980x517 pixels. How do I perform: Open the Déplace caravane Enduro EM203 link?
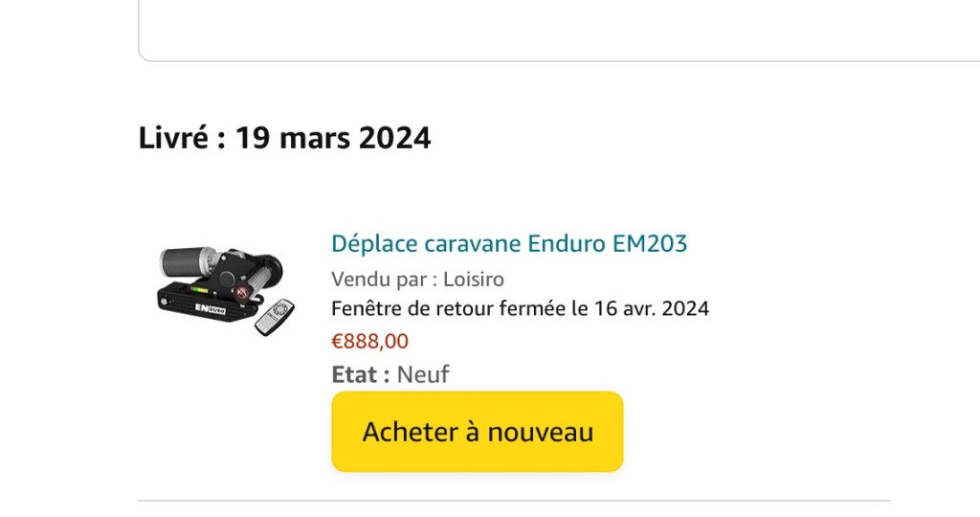coord(508,243)
